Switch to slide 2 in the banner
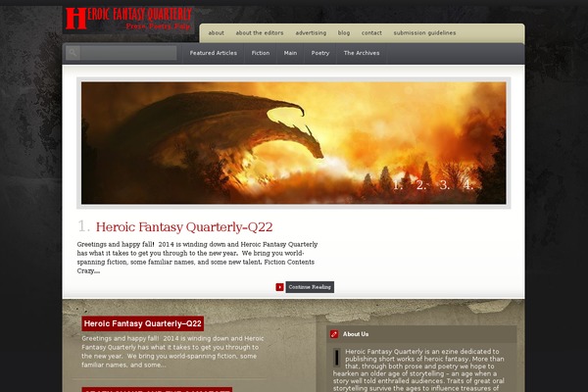The height and width of the screenshot is (392, 588). pyautogui.click(x=421, y=185)
